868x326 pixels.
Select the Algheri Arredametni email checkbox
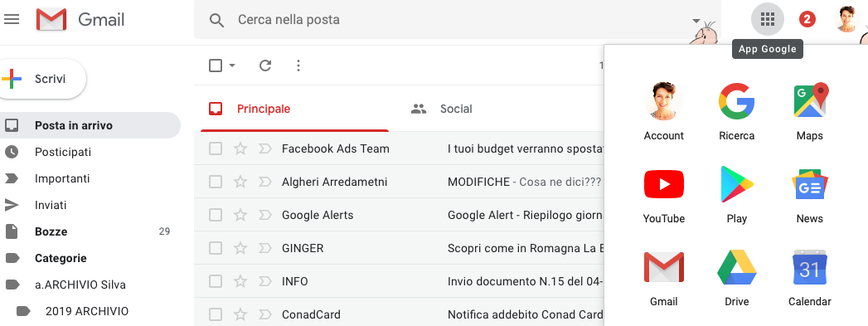point(216,182)
